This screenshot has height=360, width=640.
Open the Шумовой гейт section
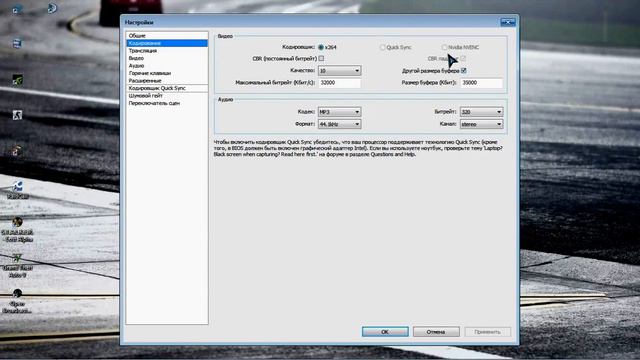pyautogui.click(x=167, y=96)
